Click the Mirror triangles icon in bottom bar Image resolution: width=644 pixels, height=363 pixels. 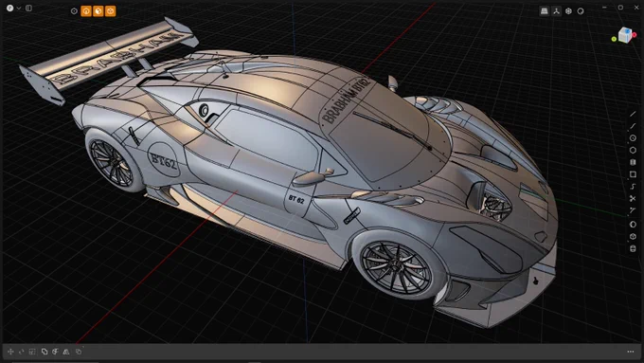tap(66, 352)
